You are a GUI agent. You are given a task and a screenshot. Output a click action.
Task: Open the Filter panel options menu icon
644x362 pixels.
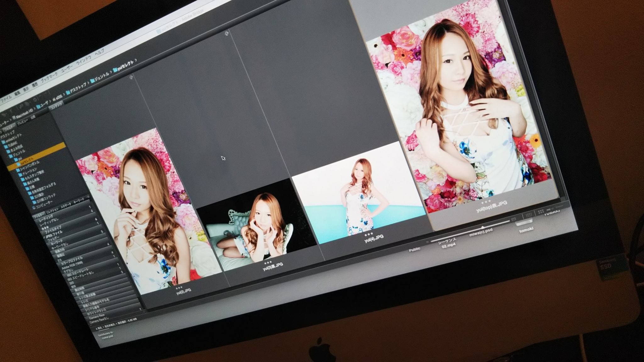(x=88, y=197)
